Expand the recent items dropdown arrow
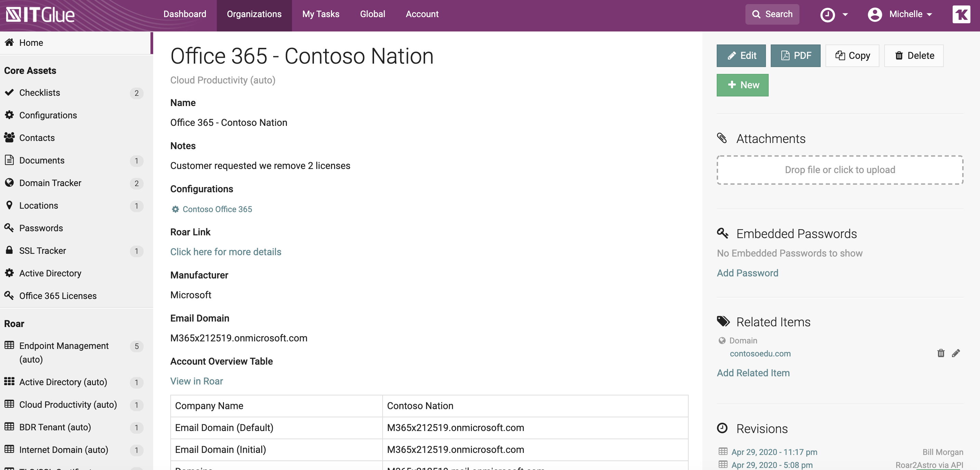 (x=845, y=15)
